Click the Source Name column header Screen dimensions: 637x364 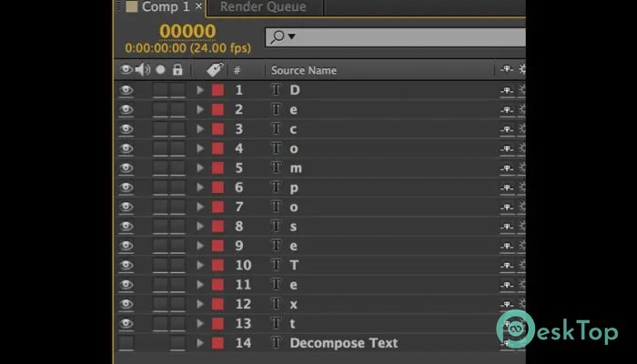pos(304,70)
